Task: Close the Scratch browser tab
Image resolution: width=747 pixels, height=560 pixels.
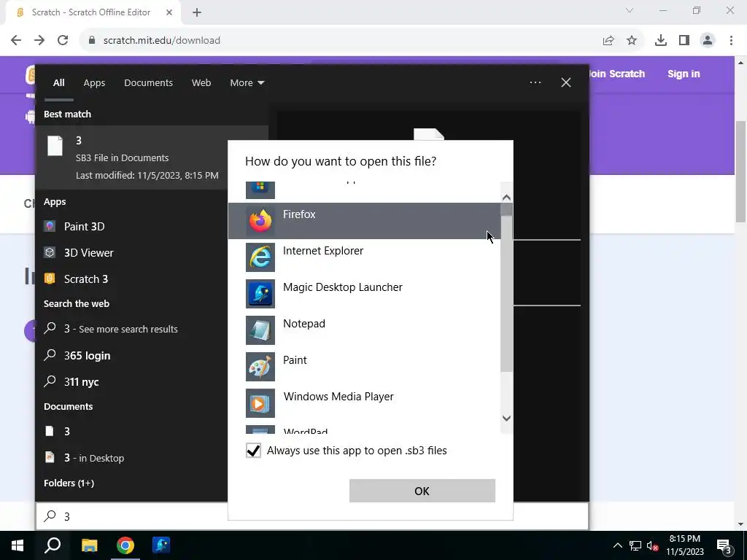Action: pos(169,12)
